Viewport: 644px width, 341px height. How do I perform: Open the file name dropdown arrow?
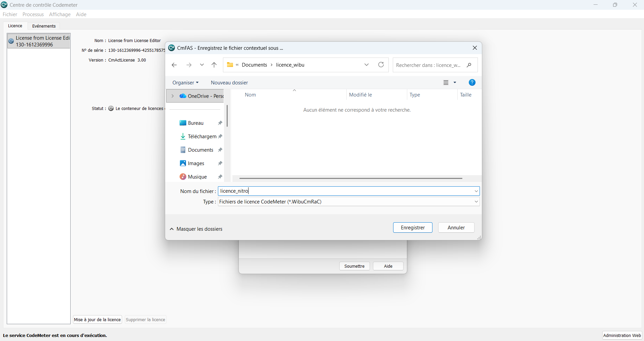pos(476,191)
